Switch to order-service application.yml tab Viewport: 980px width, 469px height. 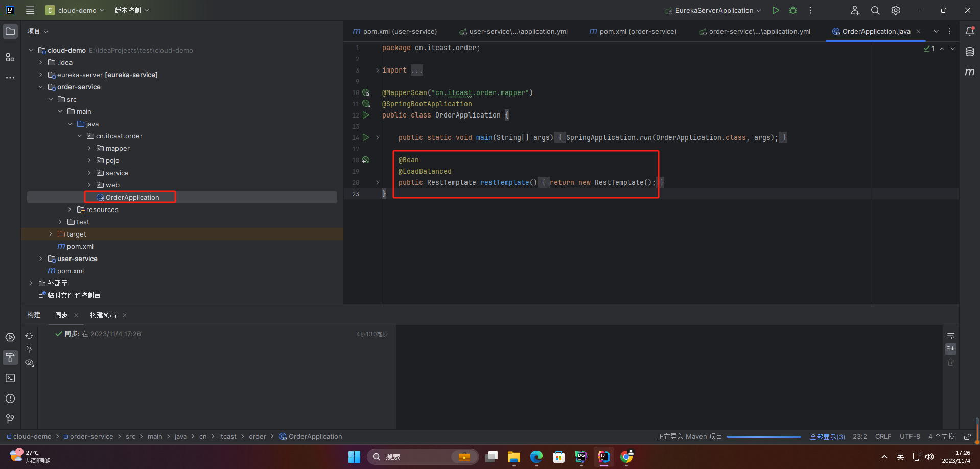pyautogui.click(x=754, y=31)
